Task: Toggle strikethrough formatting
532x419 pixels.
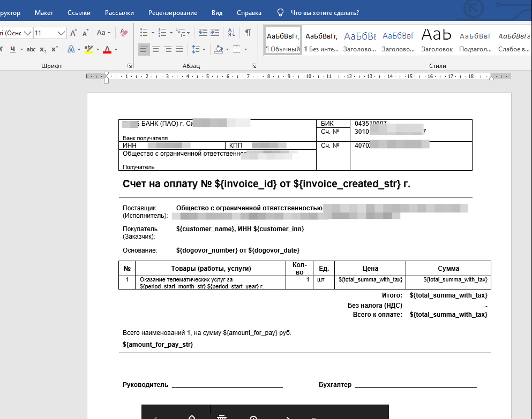Action: point(31,49)
